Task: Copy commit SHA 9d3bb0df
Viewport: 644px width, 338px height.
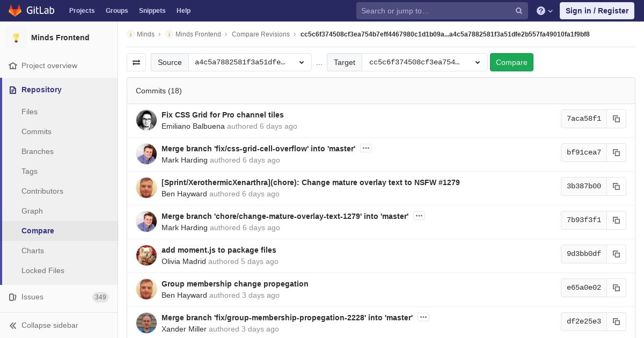Action: (x=616, y=254)
